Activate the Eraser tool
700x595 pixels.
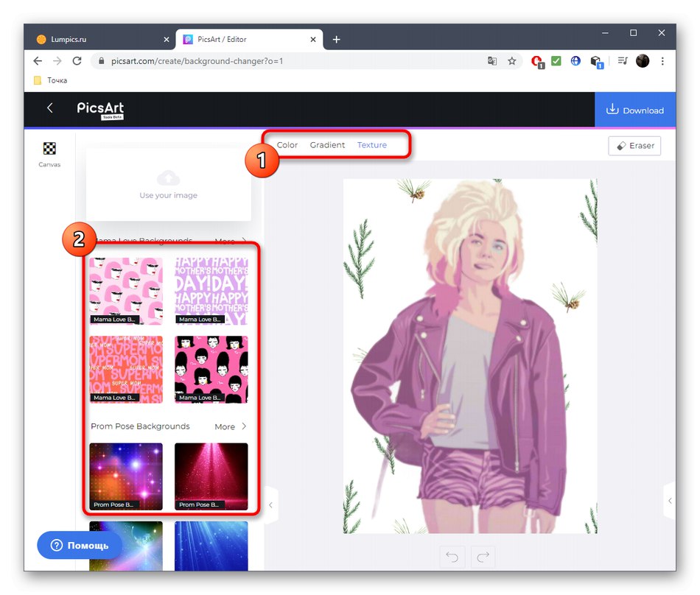[634, 146]
